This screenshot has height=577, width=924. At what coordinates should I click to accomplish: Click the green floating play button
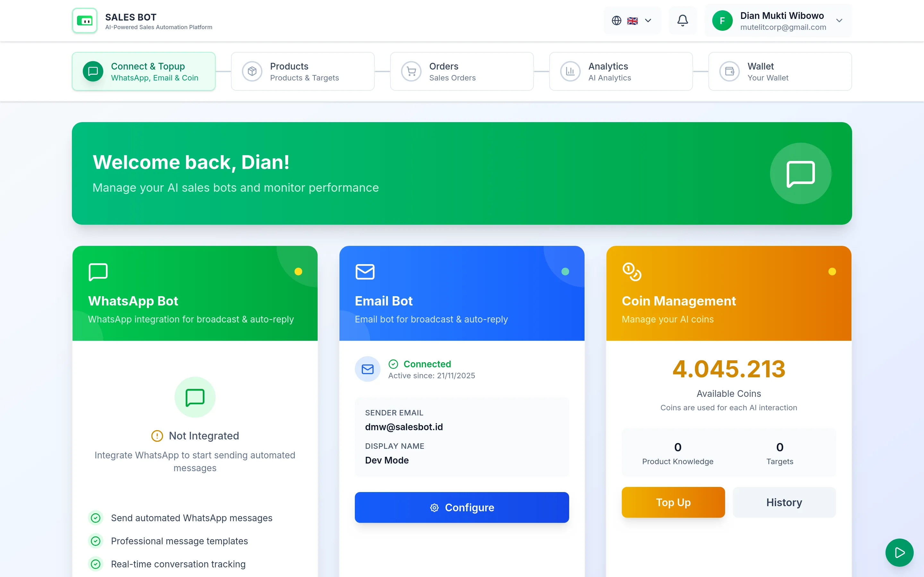899,552
